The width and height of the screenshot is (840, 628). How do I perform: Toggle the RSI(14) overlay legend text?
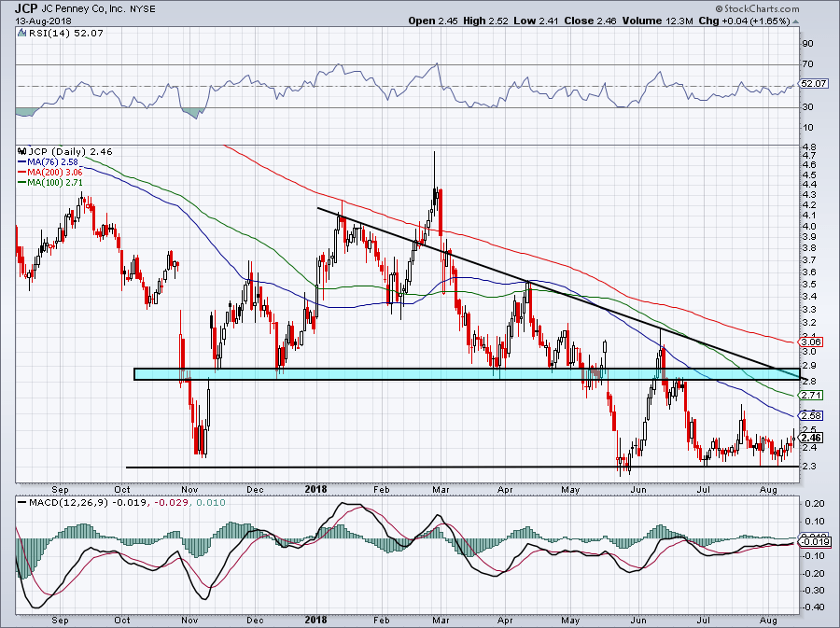tap(51, 33)
